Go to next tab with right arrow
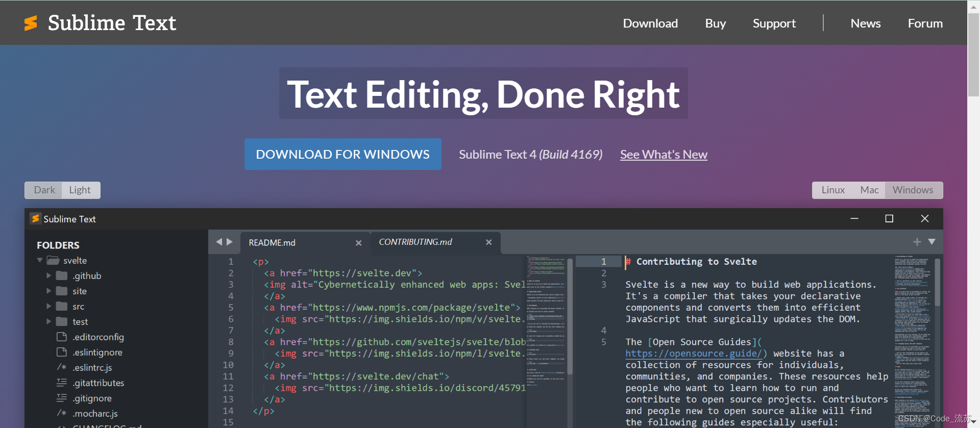 click(x=230, y=242)
